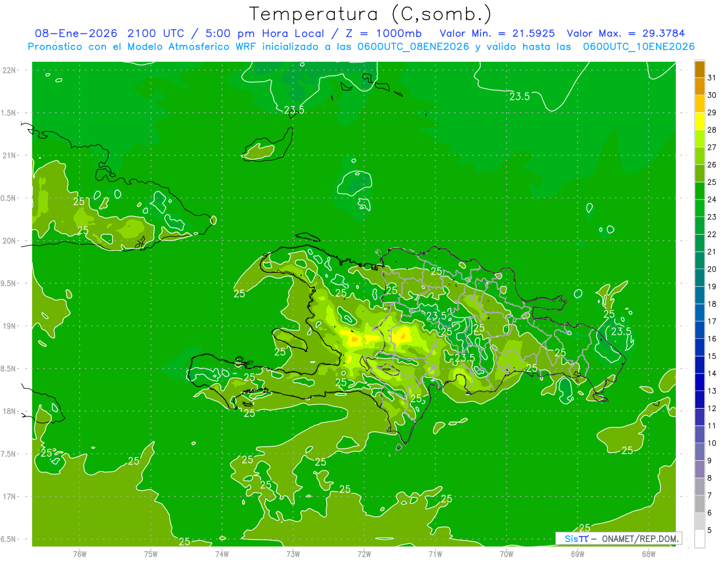Click the colorbar label "8"
This screenshot has width=728, height=562.
(x=710, y=478)
